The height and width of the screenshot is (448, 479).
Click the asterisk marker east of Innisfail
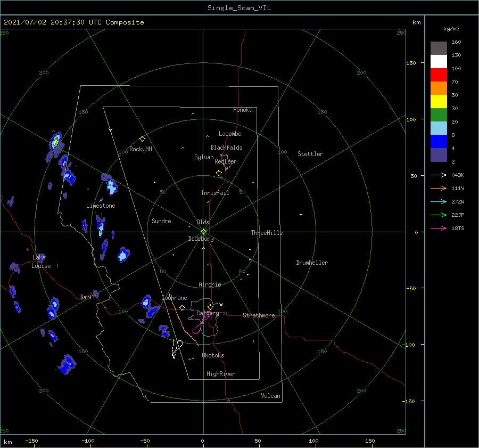point(253,183)
